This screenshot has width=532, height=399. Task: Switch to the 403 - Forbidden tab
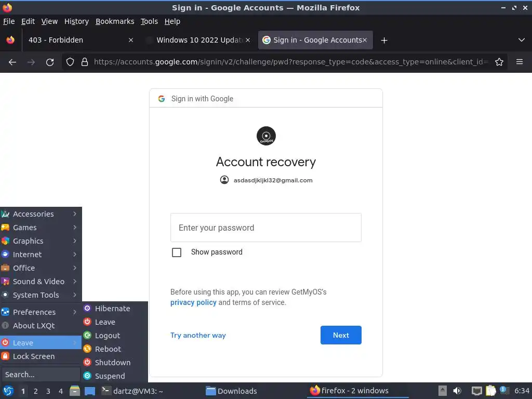pos(80,40)
